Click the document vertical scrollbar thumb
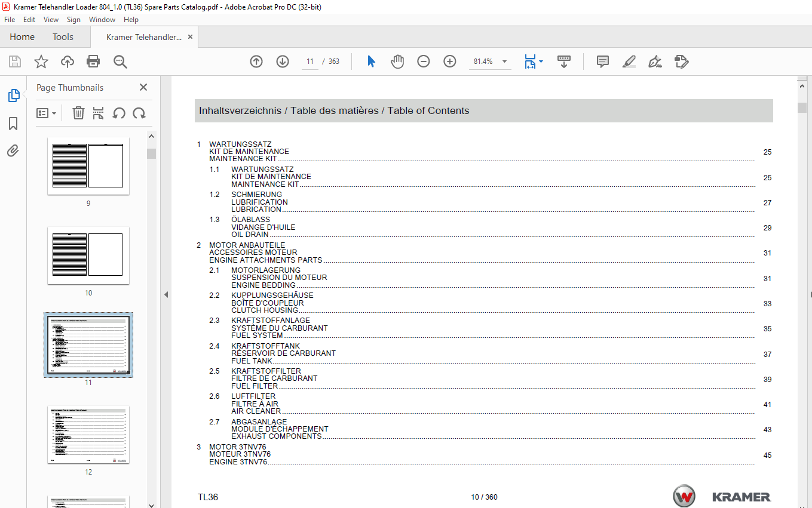This screenshot has height=508, width=812. point(802,107)
